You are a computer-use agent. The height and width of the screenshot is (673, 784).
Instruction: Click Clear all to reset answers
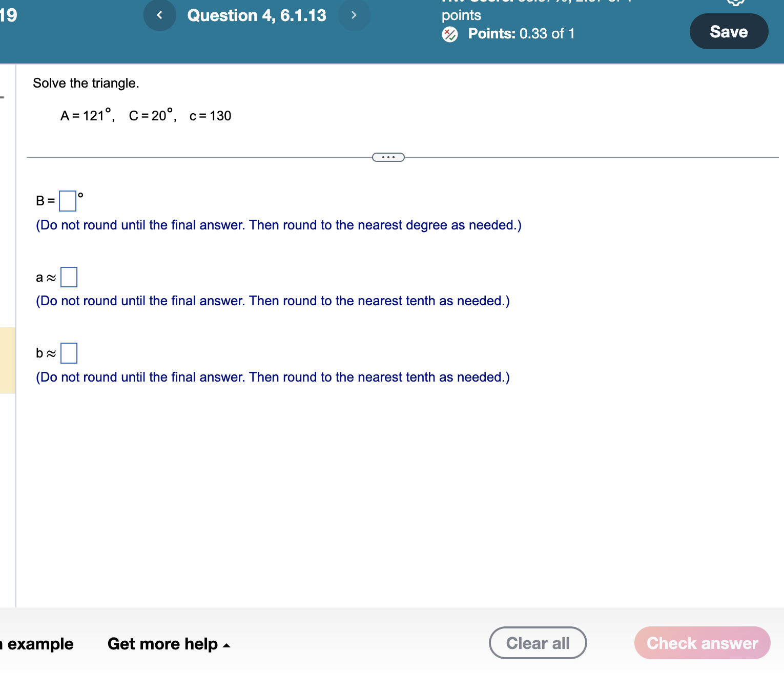[538, 642]
